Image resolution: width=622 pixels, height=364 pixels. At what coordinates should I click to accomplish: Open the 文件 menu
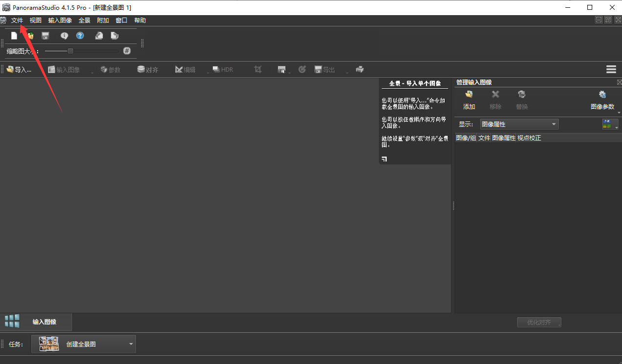tap(17, 20)
